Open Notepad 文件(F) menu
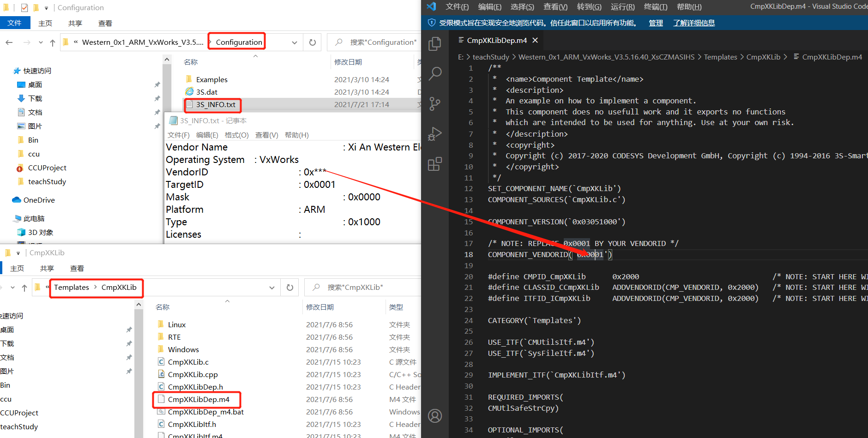868x438 pixels. (x=178, y=135)
